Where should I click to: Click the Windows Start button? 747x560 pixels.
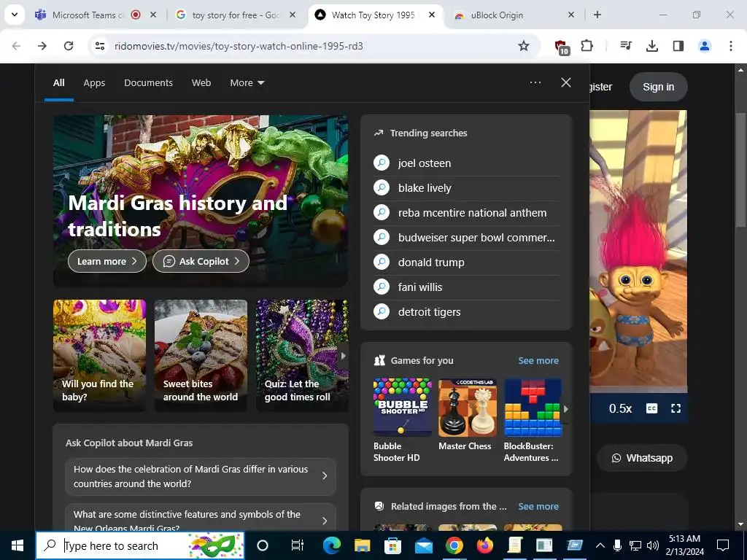(18, 545)
